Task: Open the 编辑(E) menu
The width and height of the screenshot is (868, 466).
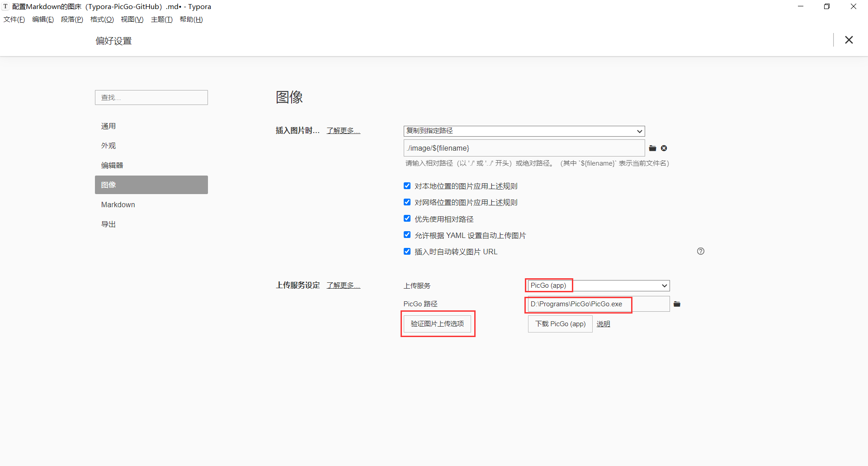Action: coord(43,19)
